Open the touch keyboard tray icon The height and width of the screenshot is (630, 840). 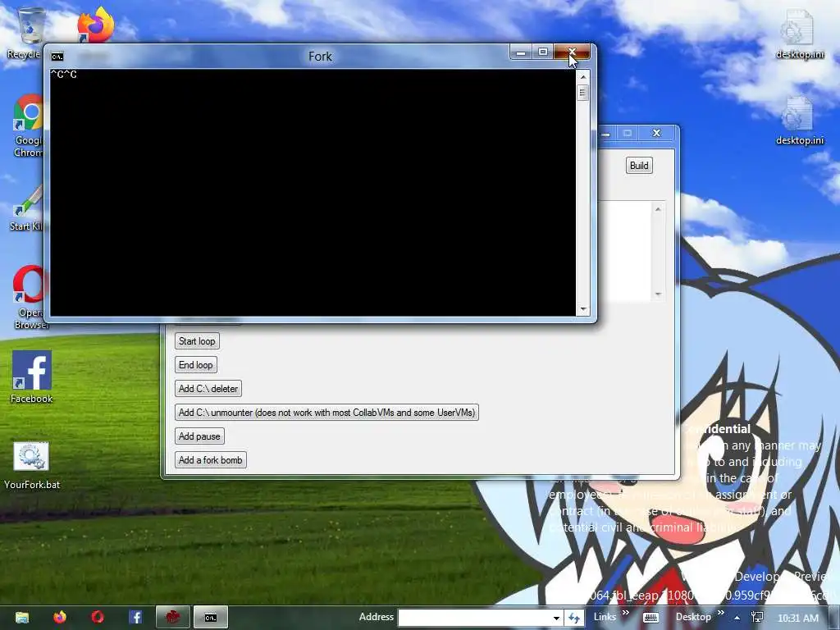click(651, 618)
